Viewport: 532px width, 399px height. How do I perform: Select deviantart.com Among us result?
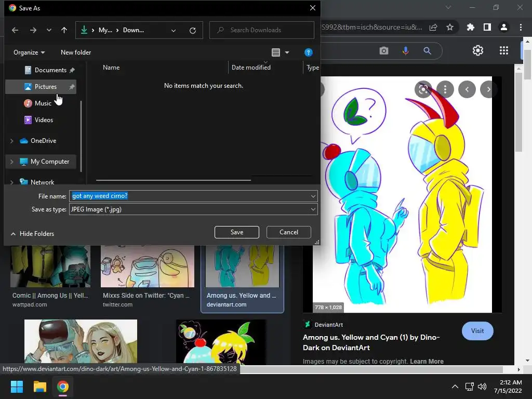click(x=242, y=278)
